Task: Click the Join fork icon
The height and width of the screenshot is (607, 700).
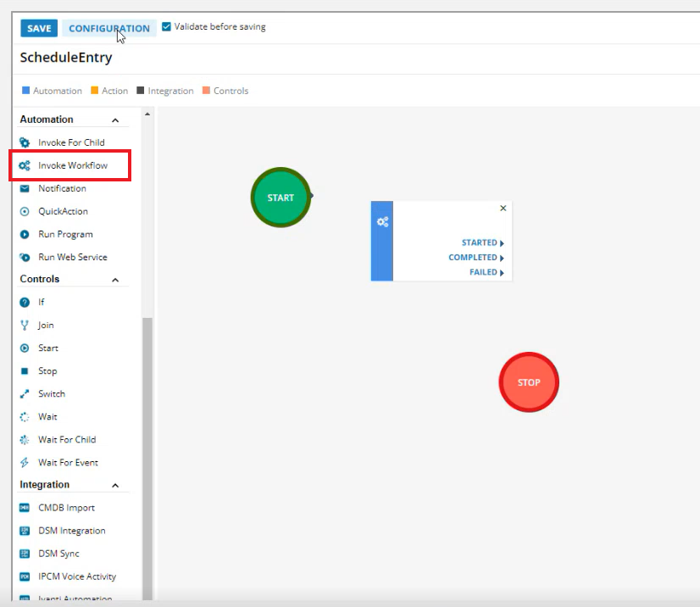Action: point(25,325)
